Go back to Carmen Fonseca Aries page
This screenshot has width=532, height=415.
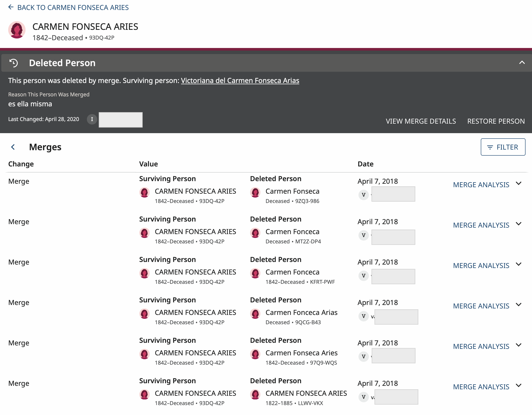pos(73,8)
